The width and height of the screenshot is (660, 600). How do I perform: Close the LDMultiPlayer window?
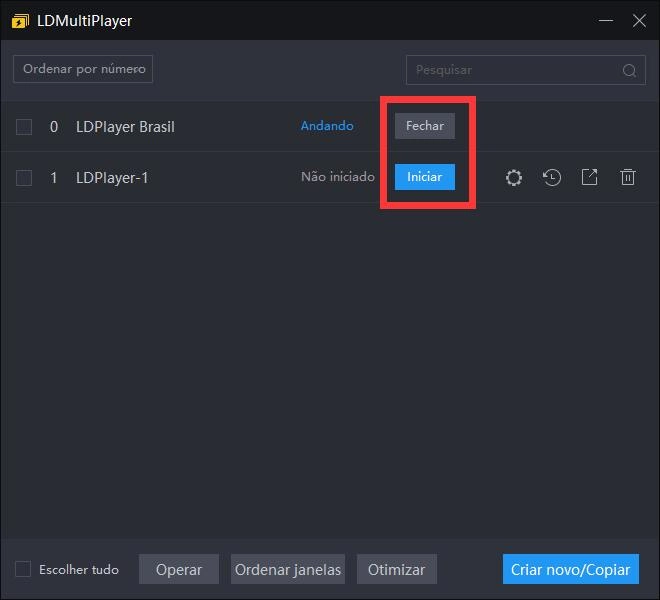(x=639, y=20)
